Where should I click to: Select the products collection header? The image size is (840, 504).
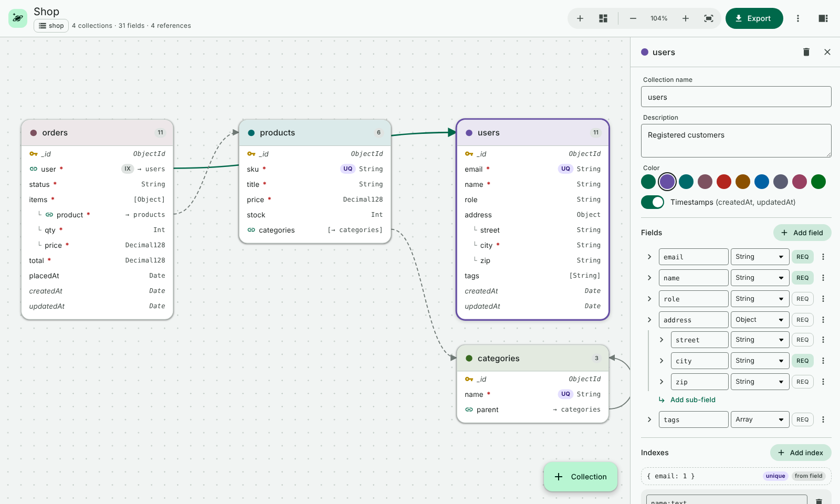(315, 133)
